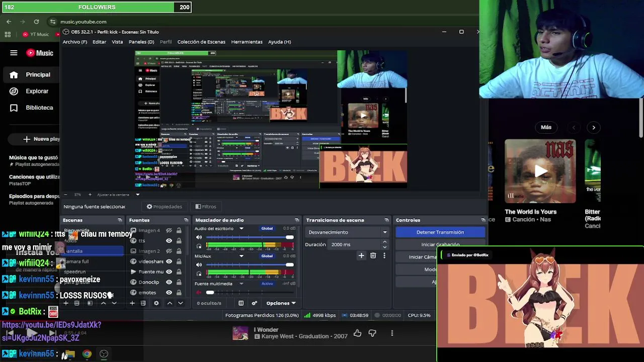The width and height of the screenshot is (644, 362).
Task: Add a new source in Fuentes panel
Action: click(132, 303)
